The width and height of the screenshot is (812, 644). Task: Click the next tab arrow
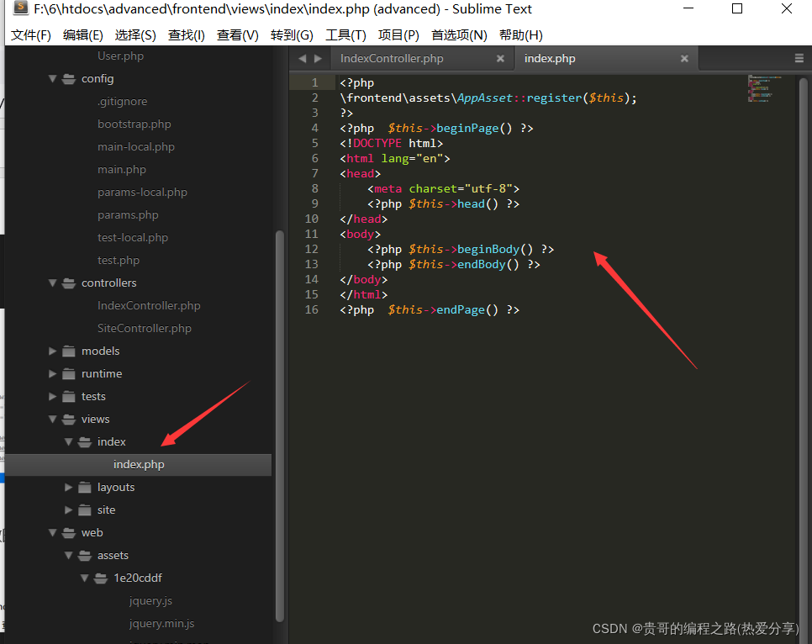click(318, 59)
